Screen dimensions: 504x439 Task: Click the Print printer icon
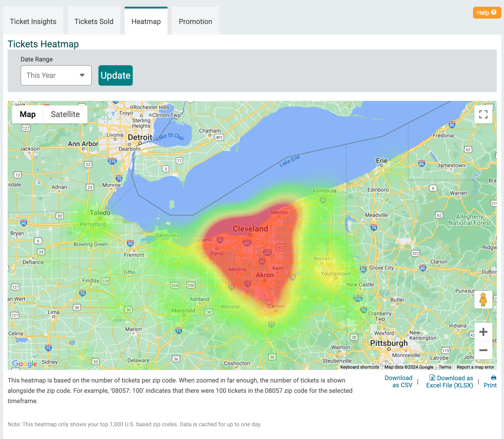pyautogui.click(x=493, y=378)
